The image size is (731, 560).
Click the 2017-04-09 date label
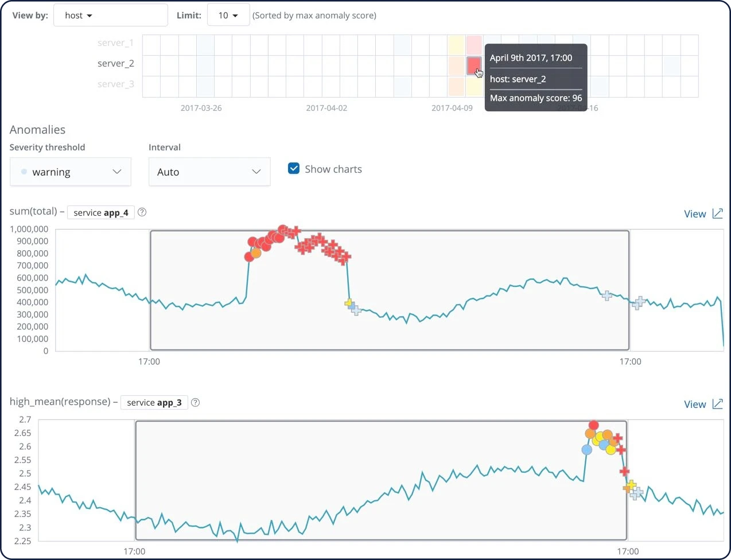[452, 108]
